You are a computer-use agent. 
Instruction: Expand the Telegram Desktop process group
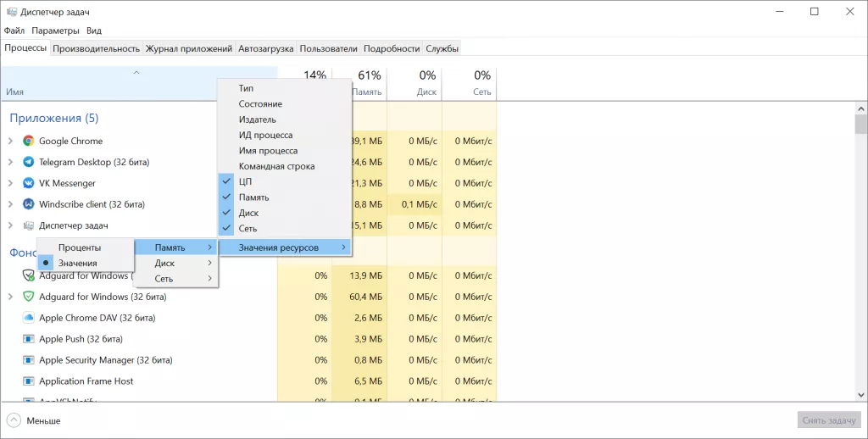tap(10, 162)
